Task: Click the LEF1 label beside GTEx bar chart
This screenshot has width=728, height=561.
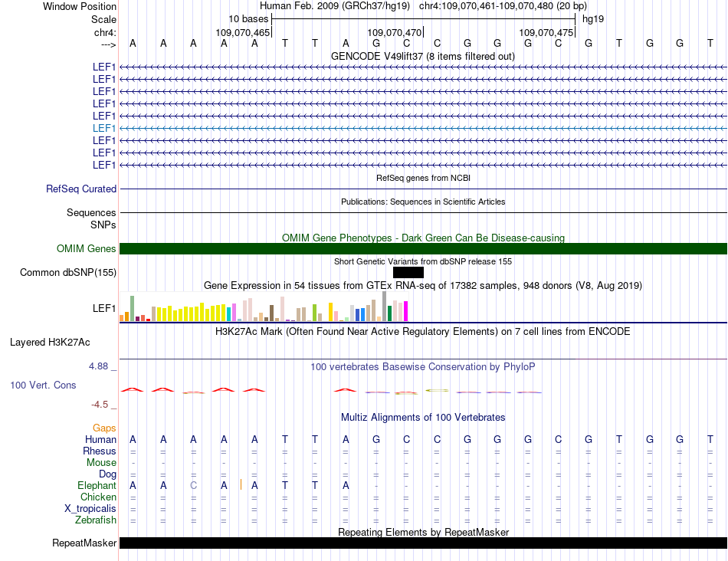Action: [x=104, y=308]
